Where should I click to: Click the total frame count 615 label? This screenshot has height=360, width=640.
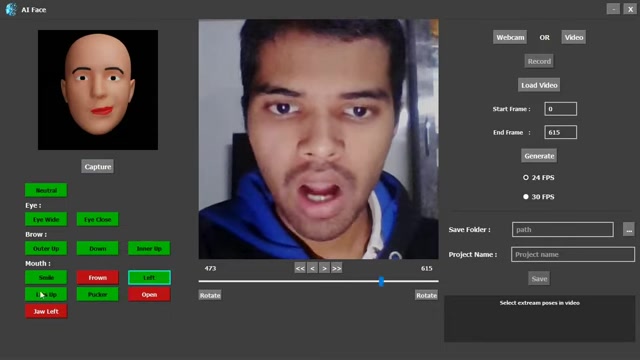(x=427, y=268)
